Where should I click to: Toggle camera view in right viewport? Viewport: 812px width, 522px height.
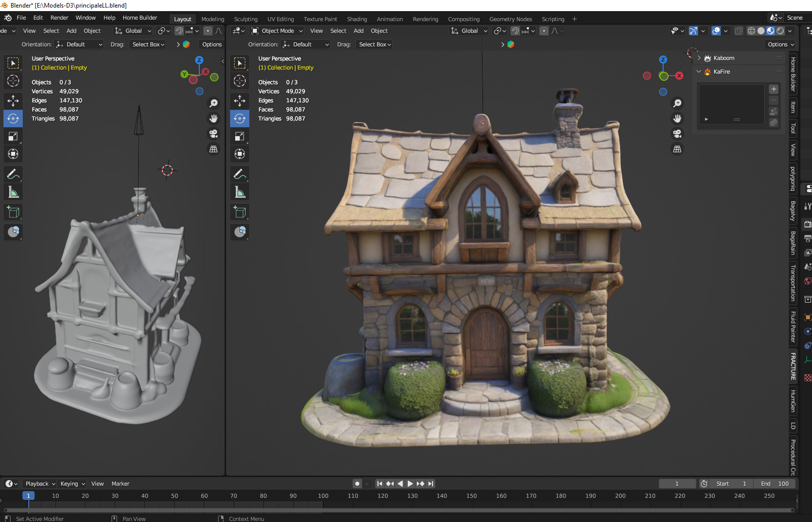click(677, 134)
